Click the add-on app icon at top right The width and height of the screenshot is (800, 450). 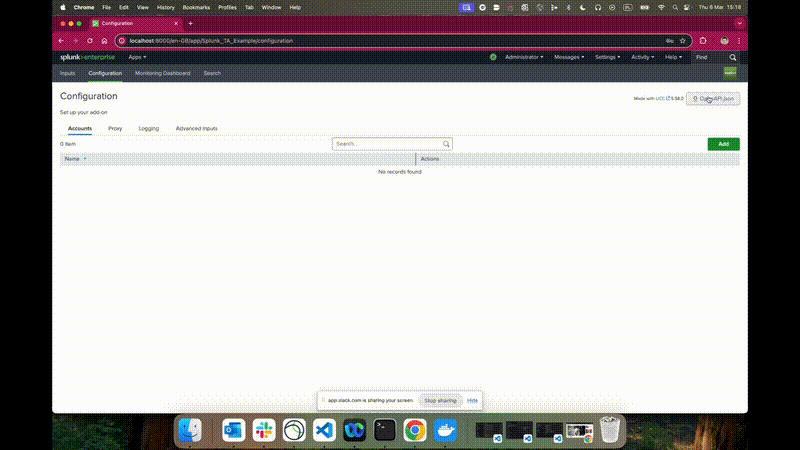[x=730, y=72]
